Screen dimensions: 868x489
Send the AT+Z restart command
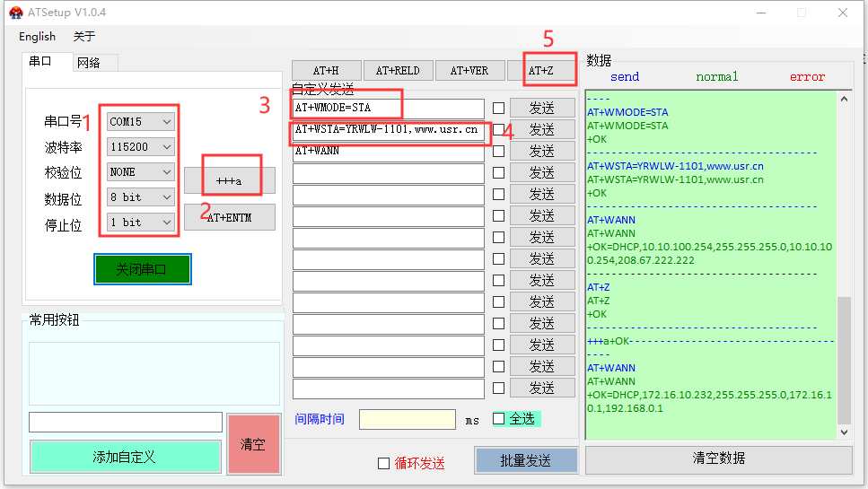coord(541,71)
